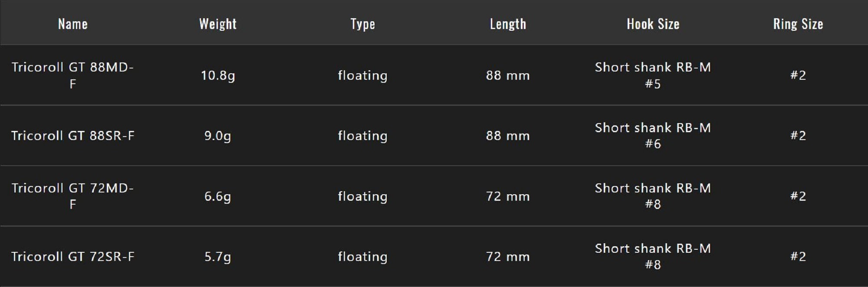The width and height of the screenshot is (868, 287).
Task: Select the Tricoroll GT 72MD-F name cell
Action: click(73, 196)
